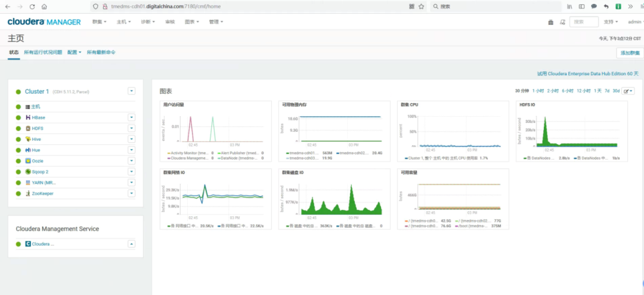Click the Sqoop 2 service icon
This screenshot has width=644, height=295.
point(28,172)
